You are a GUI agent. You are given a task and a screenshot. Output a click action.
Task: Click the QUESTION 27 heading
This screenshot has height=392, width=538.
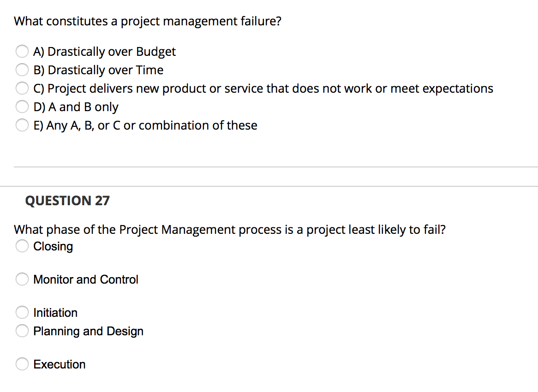pyautogui.click(x=67, y=201)
